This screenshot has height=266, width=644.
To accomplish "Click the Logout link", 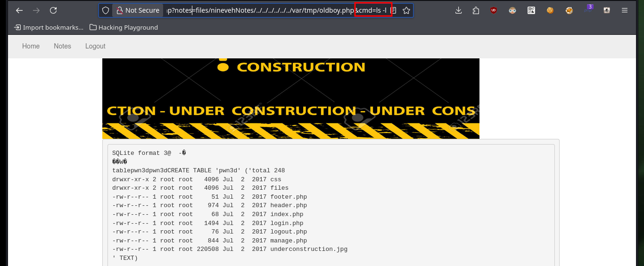I will pos(95,46).
